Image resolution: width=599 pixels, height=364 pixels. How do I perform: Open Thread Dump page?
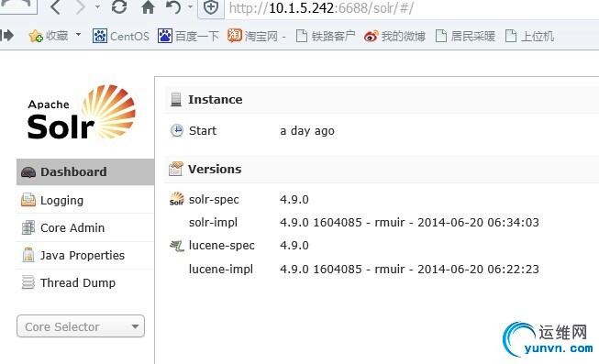[85, 282]
